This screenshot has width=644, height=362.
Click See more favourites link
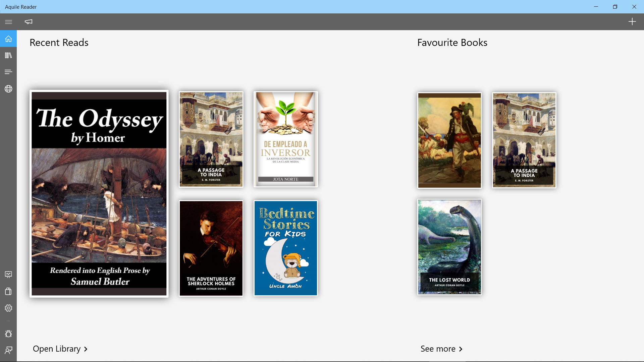click(x=441, y=349)
